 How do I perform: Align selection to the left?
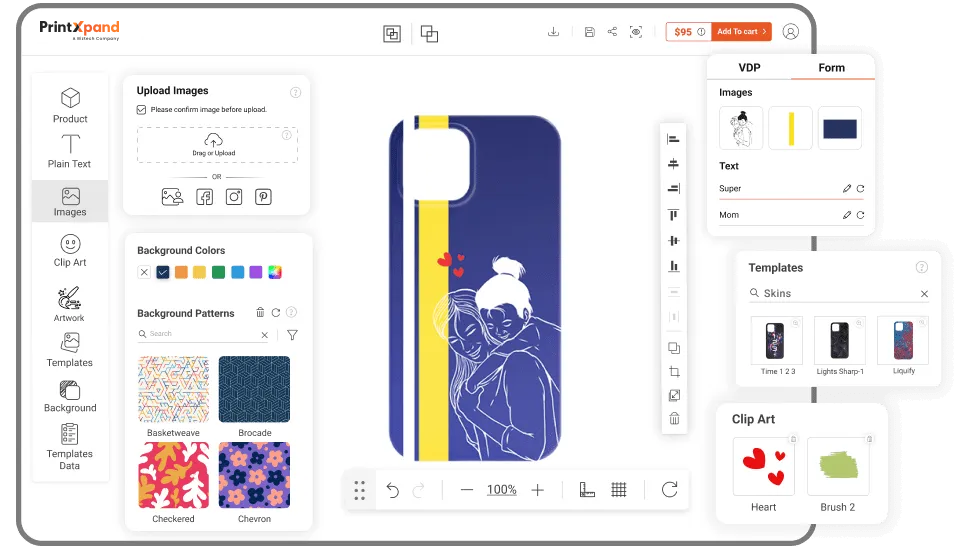(x=673, y=139)
